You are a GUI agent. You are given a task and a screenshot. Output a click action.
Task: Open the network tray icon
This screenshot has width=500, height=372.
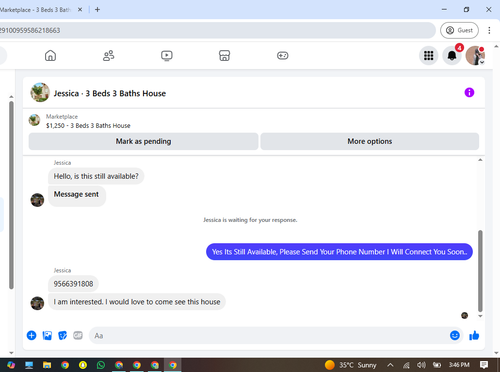(x=406, y=365)
